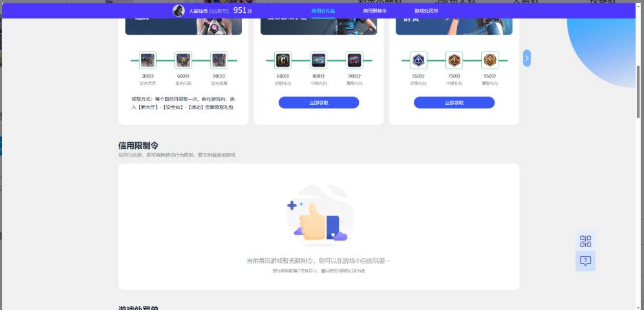Open the QR code floating icon

[586, 241]
